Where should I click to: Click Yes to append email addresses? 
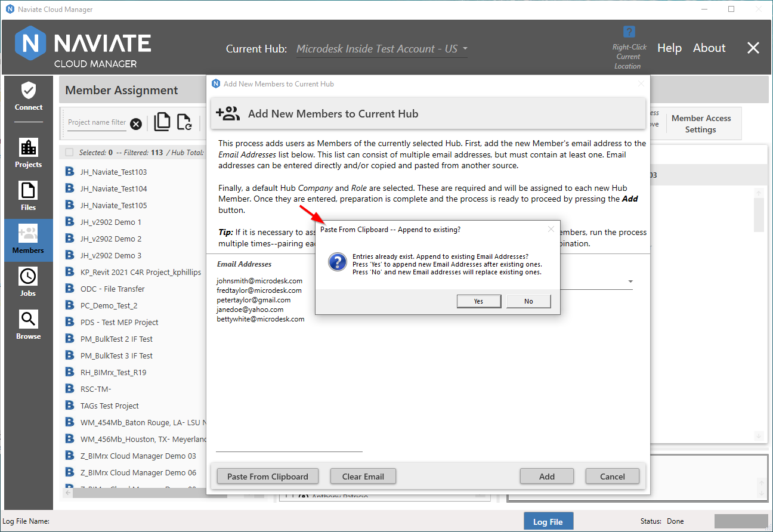(478, 301)
